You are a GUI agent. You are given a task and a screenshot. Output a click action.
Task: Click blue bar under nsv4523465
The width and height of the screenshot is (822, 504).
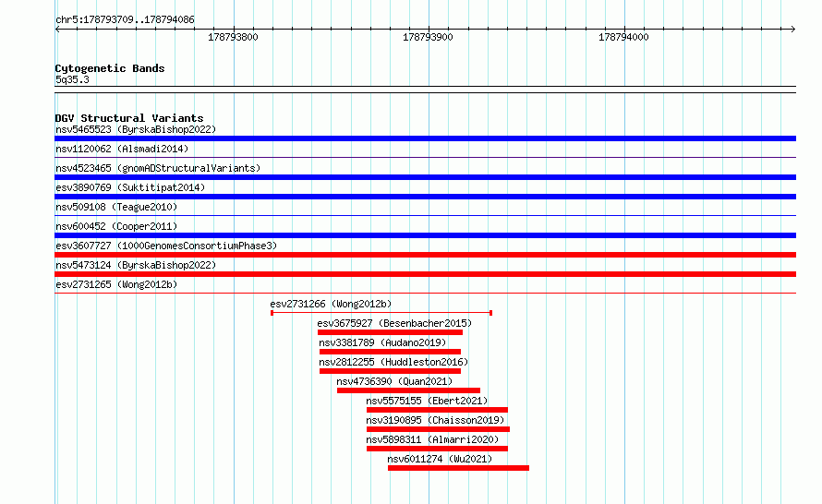tap(425, 177)
